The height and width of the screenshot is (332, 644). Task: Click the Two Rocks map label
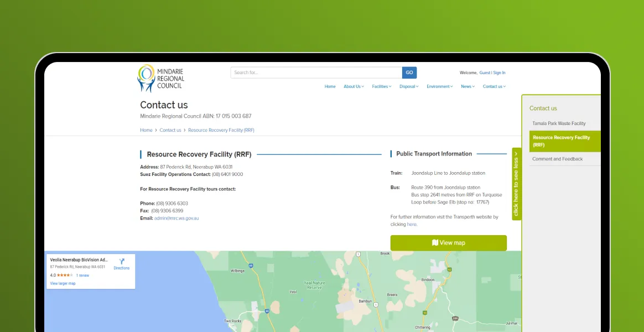[232, 321]
